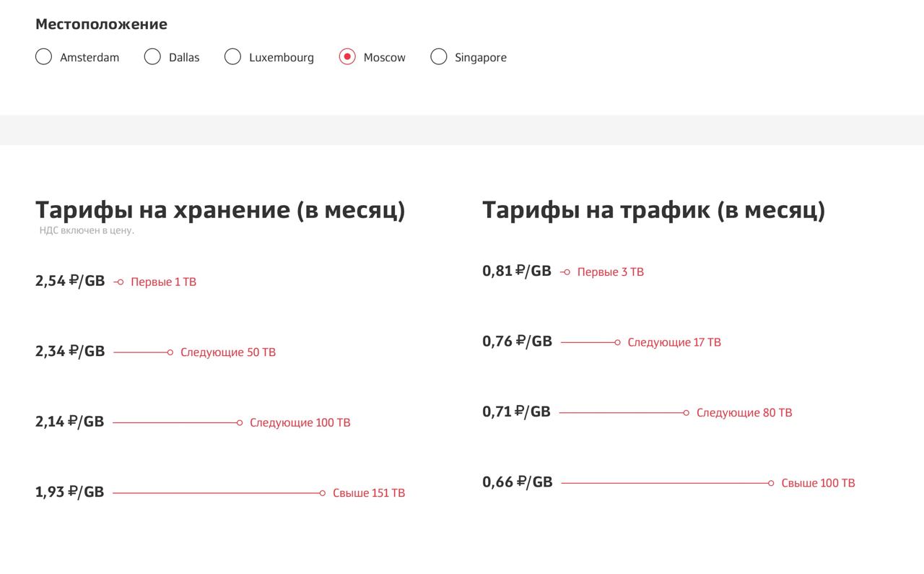
Task: Click the 'Следующие 80 TB' tier label
Action: [744, 413]
